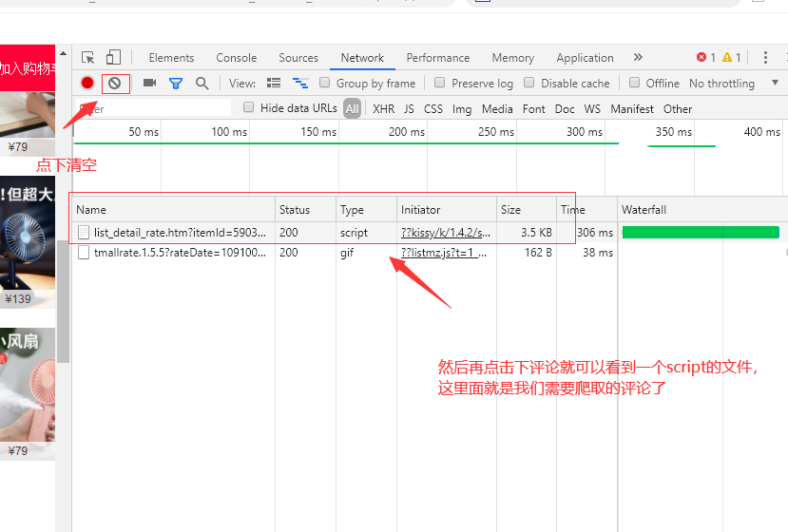
Task: Sort by Name column header
Action: 174,210
